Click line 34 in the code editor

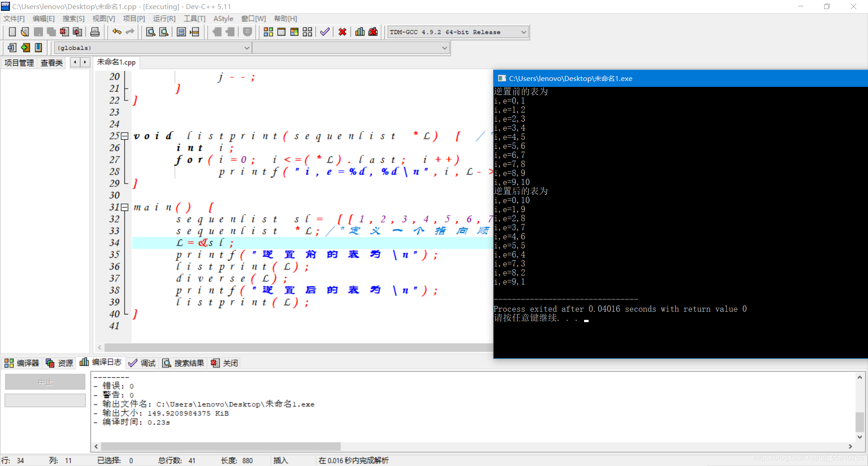tap(312, 243)
